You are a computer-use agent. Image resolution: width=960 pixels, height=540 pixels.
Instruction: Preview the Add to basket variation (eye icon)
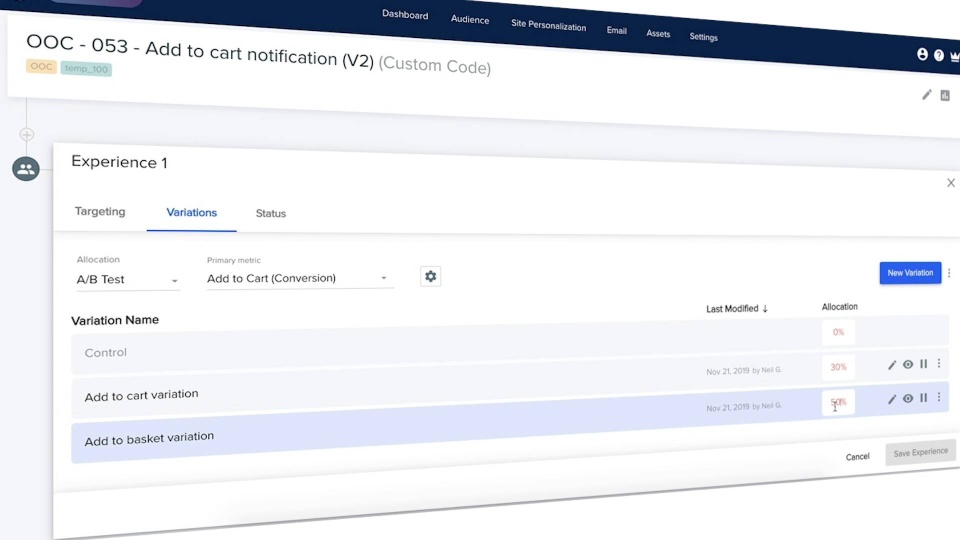tap(908, 399)
